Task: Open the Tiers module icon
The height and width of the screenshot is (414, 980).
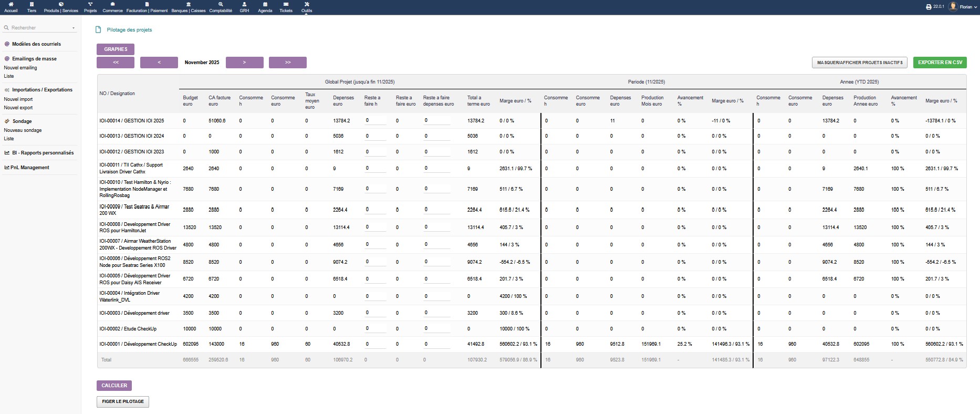Action: coord(32,4)
